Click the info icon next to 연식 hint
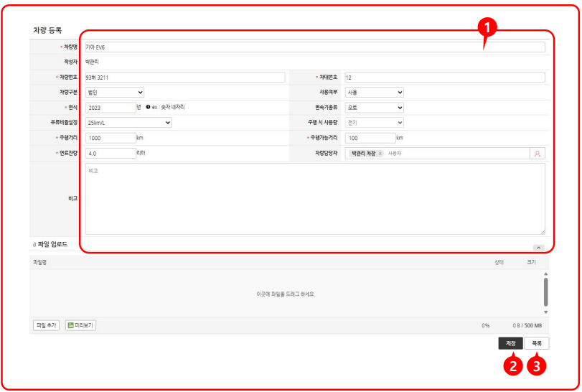This screenshot has height=392, width=582. (148, 107)
